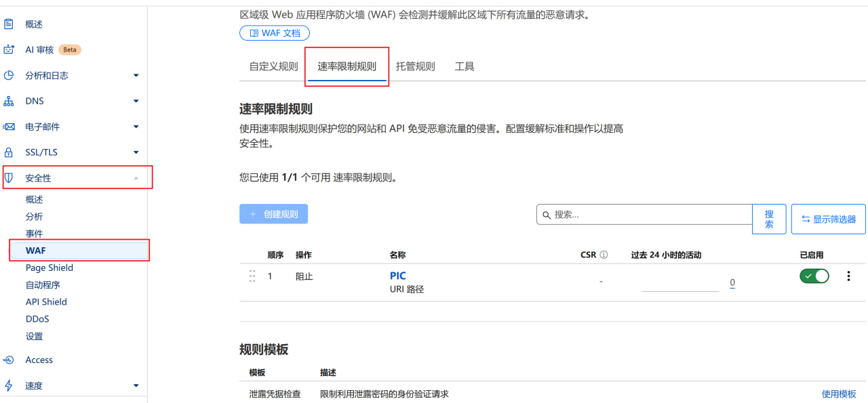Screen dimensions: 868x403
Task: Open the WAF 文档 button
Action: (x=275, y=33)
